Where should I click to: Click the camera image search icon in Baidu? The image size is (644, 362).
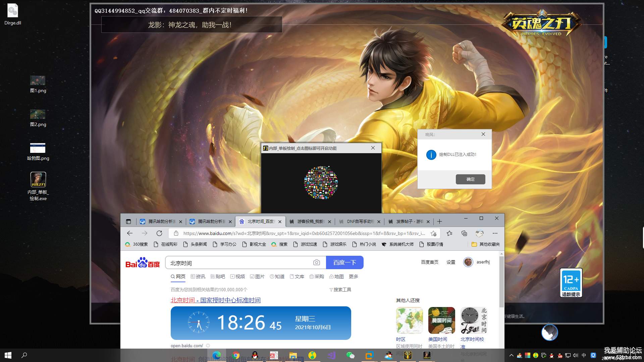(x=317, y=262)
